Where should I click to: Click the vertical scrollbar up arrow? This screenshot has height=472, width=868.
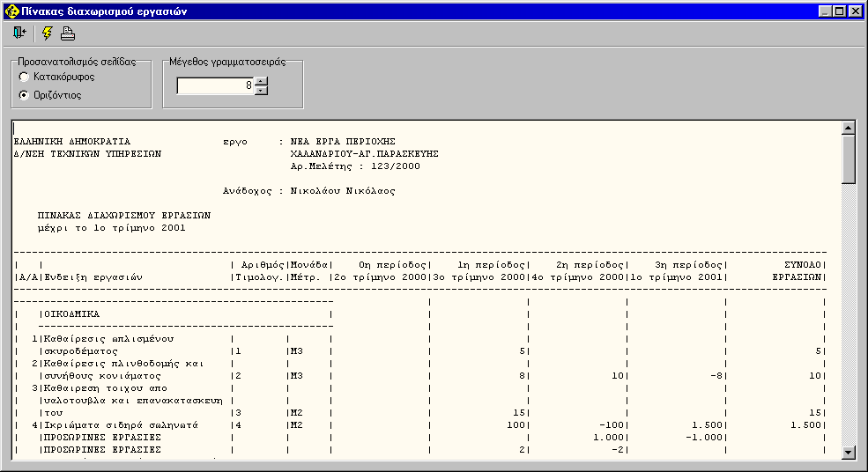tap(849, 128)
